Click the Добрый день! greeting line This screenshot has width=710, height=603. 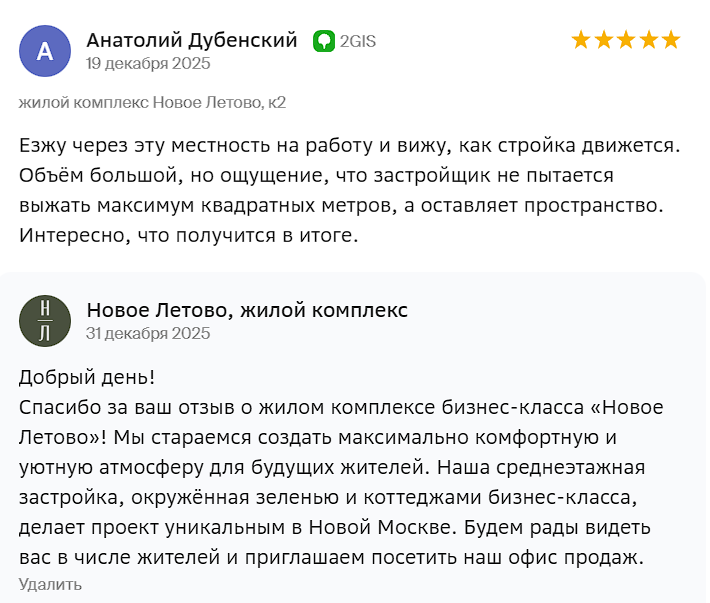(87, 377)
